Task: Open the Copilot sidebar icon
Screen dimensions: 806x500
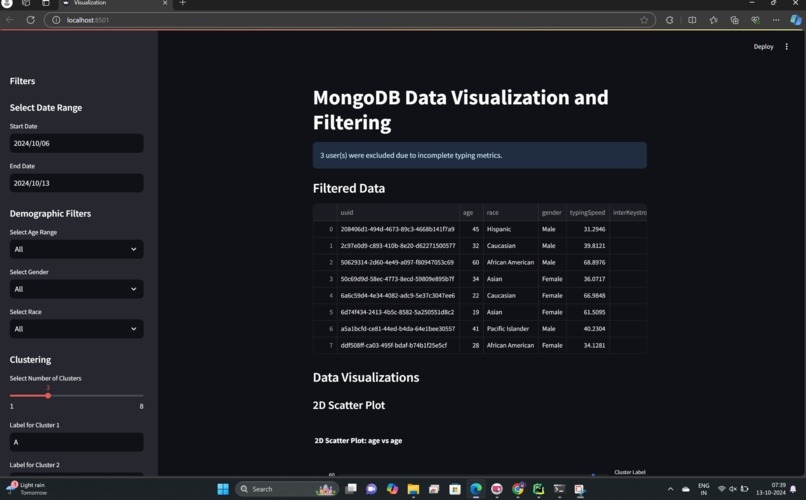Action: pos(796,20)
